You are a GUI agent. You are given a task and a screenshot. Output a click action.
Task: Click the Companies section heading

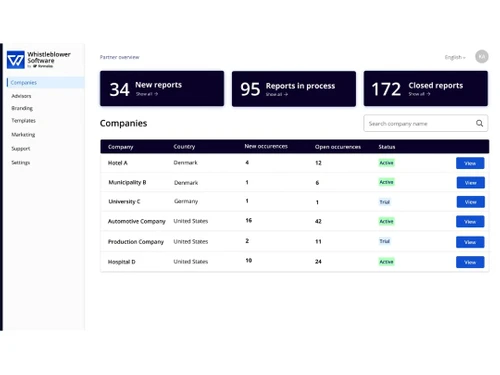[x=123, y=123]
